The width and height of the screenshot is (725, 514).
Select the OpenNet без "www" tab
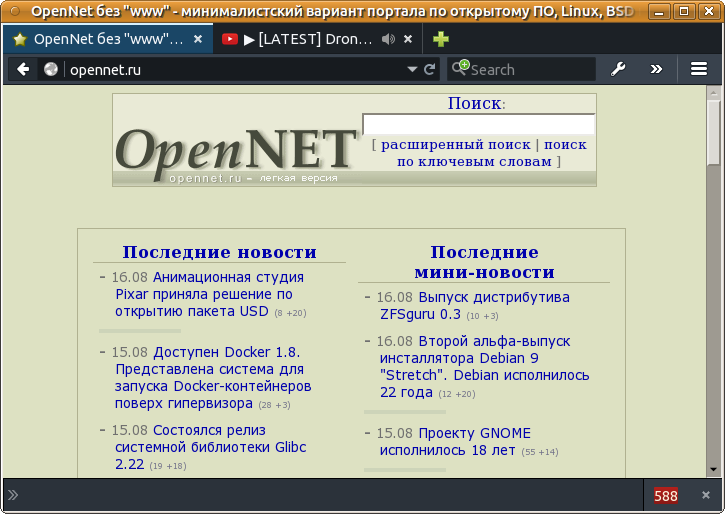tap(109, 39)
